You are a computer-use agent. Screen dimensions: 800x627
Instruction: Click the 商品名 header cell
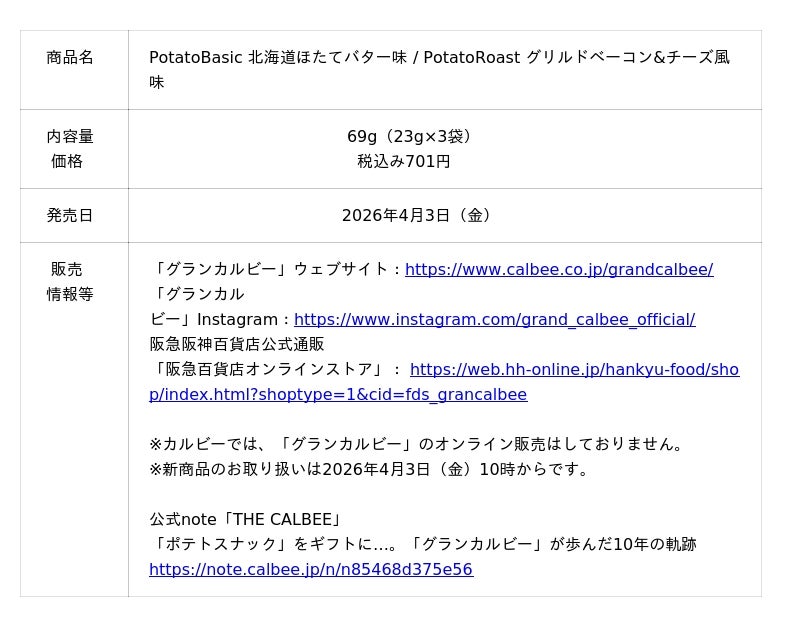tap(70, 58)
